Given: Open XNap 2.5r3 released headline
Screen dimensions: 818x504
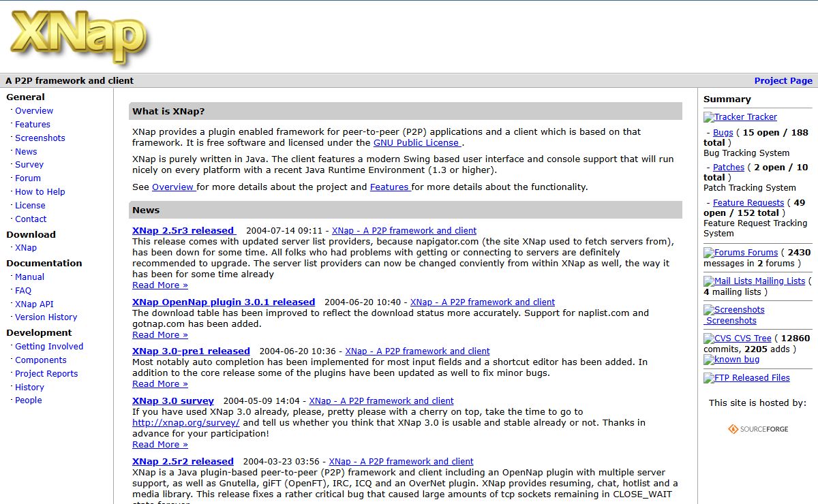Looking at the screenshot, I should click(x=184, y=231).
